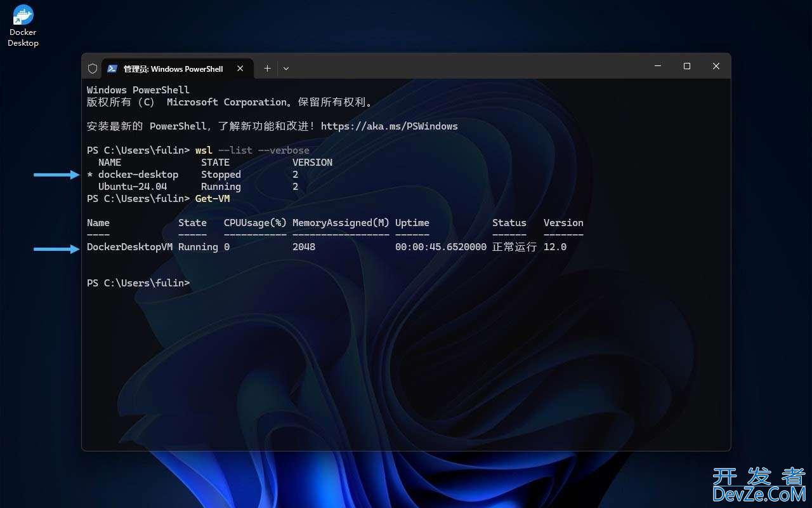
Task: Switch to the 管理员: Windows PowerShell tab
Action: click(x=177, y=69)
